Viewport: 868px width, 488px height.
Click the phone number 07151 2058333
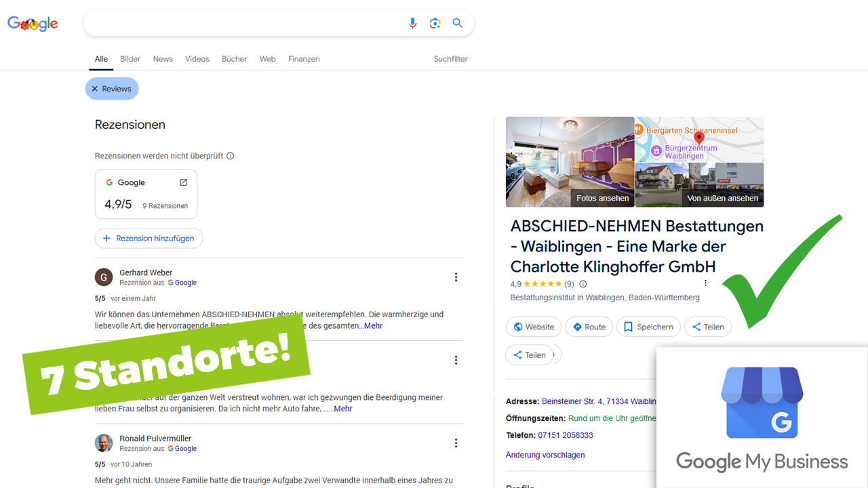click(566, 435)
